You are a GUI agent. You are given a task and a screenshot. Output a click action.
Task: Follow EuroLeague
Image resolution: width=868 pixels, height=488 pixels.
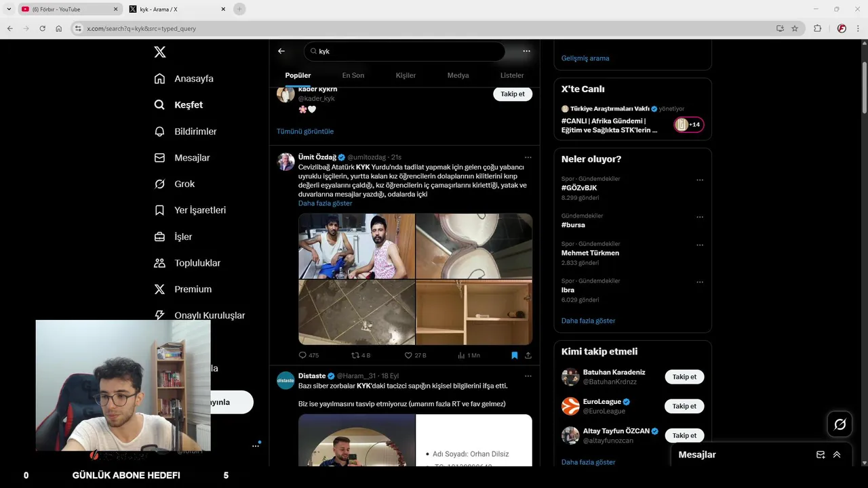coord(684,406)
